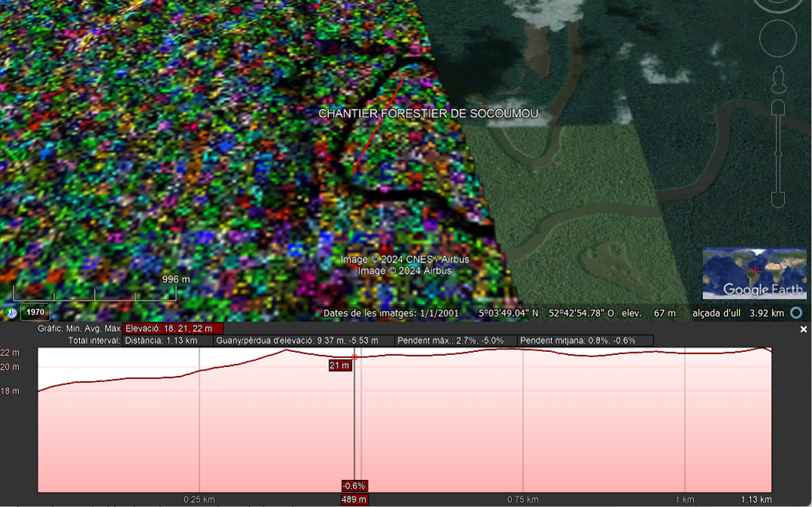Click the zoom-out bottom of zoom slider
The image size is (812, 507).
pyautogui.click(x=778, y=200)
